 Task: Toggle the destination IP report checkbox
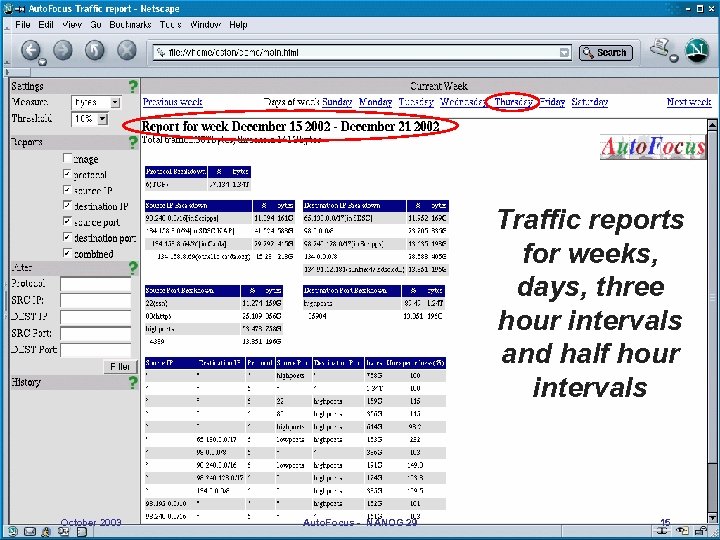(x=67, y=205)
